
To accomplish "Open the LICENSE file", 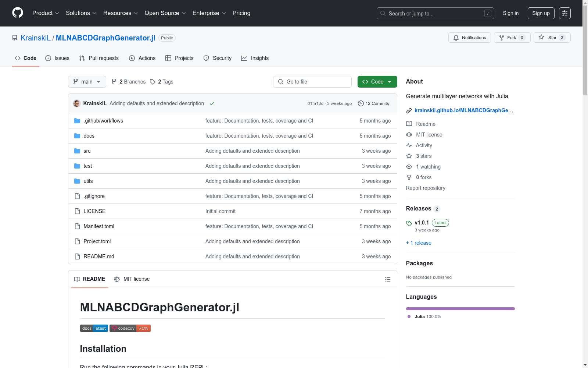I will [94, 211].
